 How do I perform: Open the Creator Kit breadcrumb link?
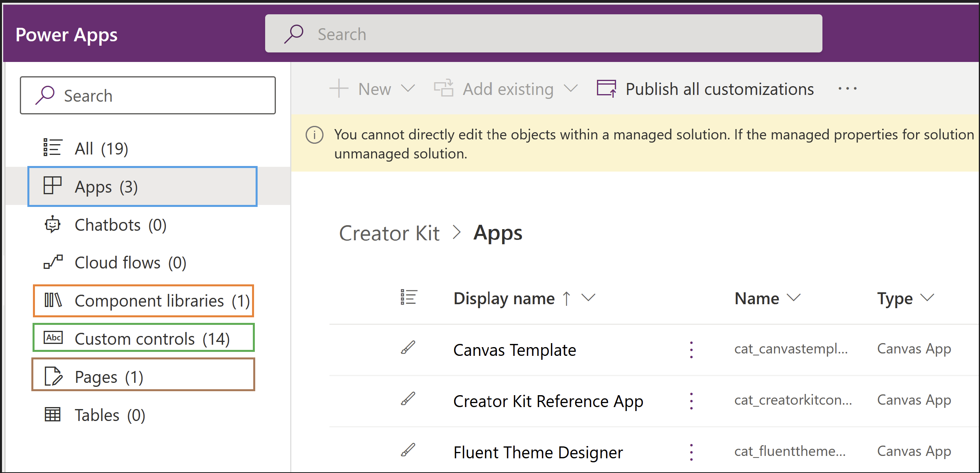click(389, 233)
